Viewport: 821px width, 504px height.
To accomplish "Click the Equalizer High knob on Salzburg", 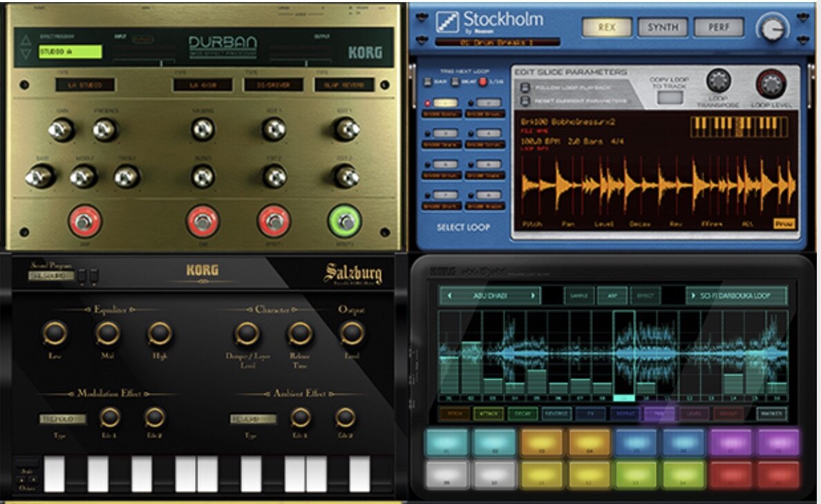I will tap(159, 333).
